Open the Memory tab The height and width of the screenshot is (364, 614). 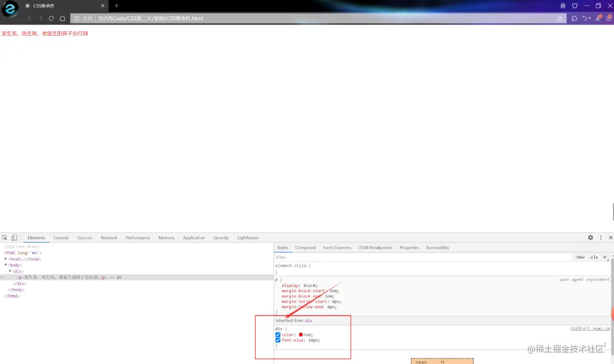166,238
